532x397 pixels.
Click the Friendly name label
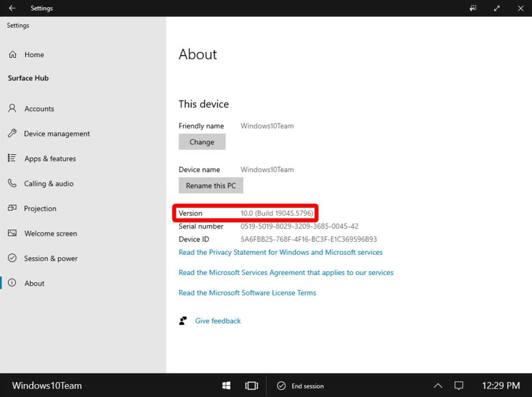coord(201,126)
